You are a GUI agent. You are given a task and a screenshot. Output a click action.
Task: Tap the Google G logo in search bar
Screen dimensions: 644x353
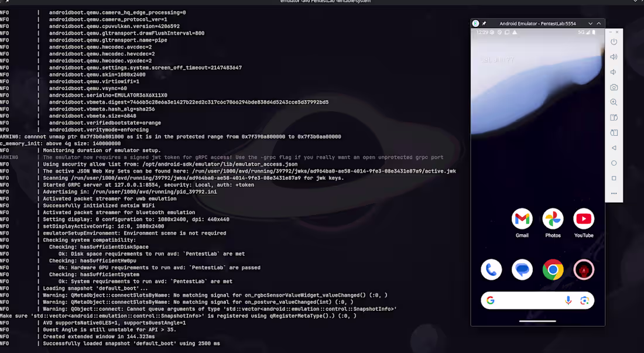point(491,300)
